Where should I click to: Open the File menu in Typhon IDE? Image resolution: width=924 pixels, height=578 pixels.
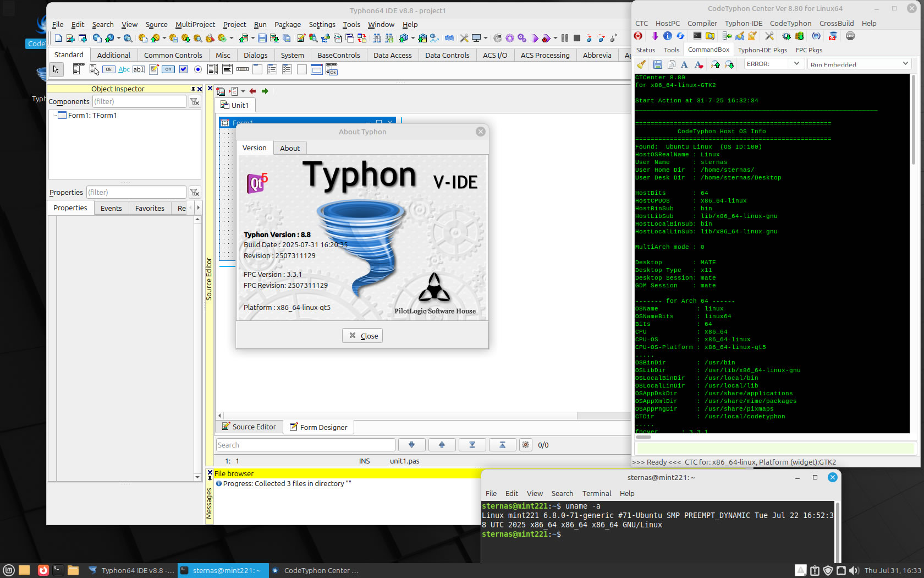click(58, 24)
